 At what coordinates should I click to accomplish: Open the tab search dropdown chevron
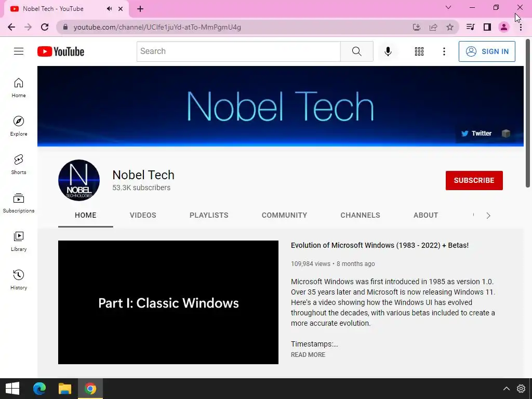[448, 7]
